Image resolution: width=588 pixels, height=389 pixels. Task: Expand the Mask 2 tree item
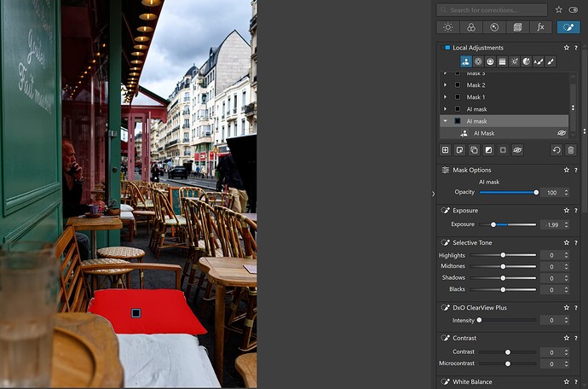445,85
